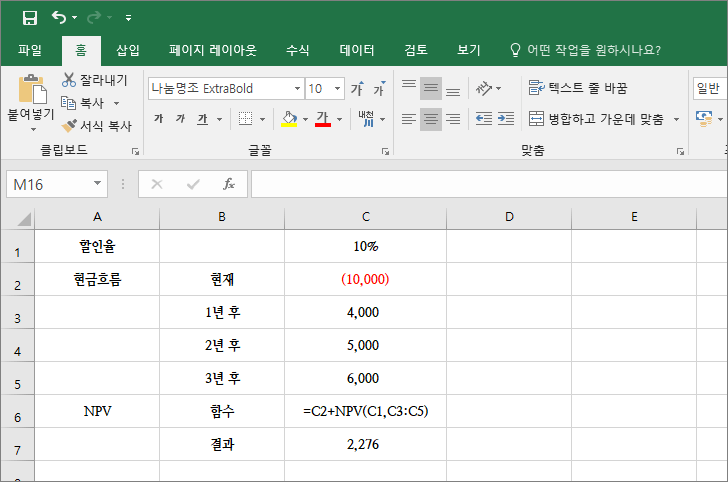Open the 파일 tab

coord(30,50)
